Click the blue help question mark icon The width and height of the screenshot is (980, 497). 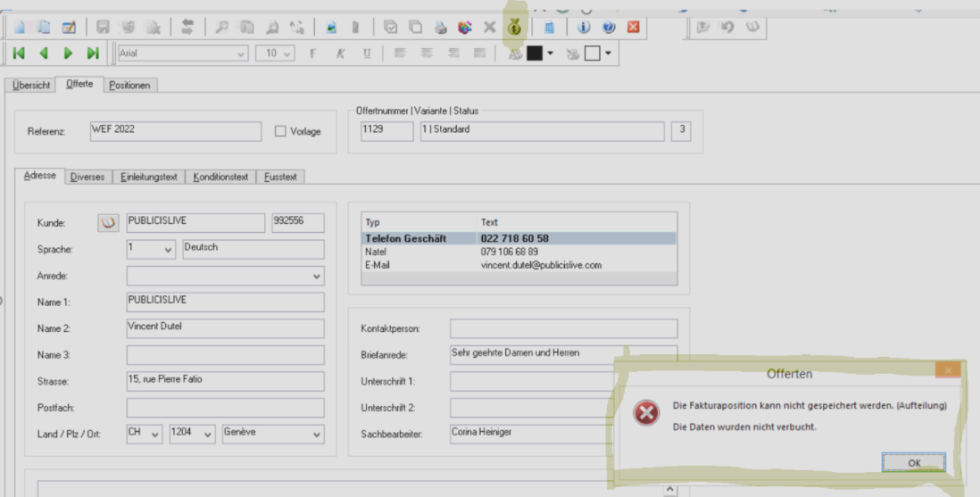click(609, 28)
